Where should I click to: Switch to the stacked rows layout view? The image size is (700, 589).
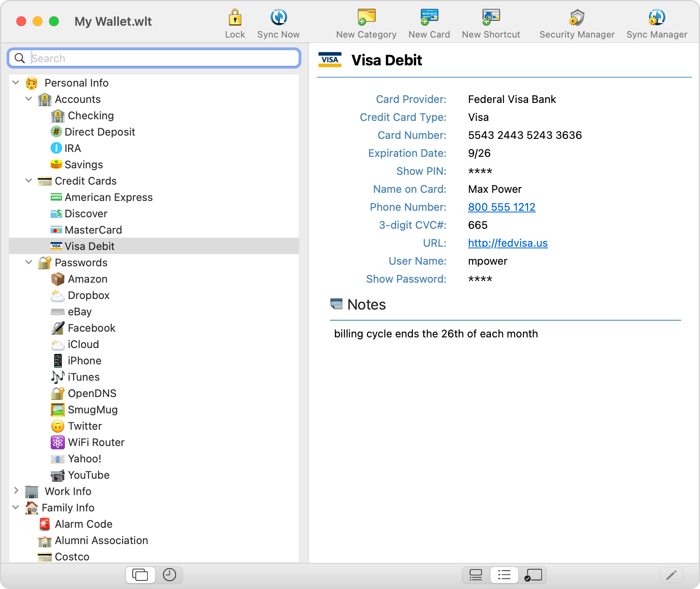pos(476,575)
